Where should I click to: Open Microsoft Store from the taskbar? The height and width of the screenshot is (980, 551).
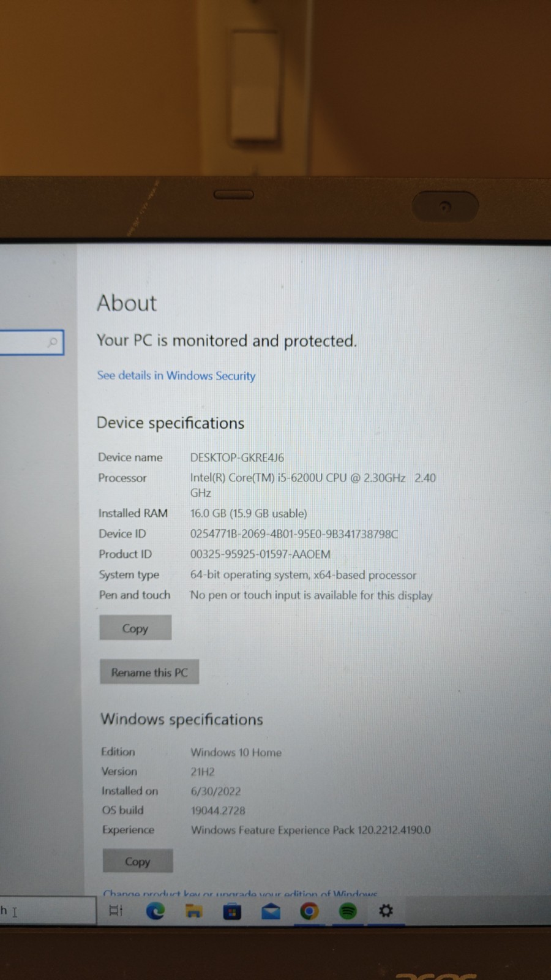coord(231,912)
